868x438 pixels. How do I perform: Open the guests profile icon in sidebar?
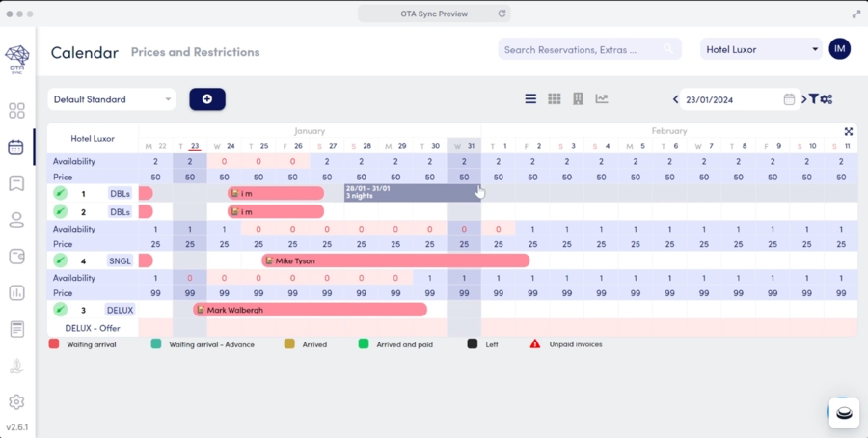click(x=16, y=220)
